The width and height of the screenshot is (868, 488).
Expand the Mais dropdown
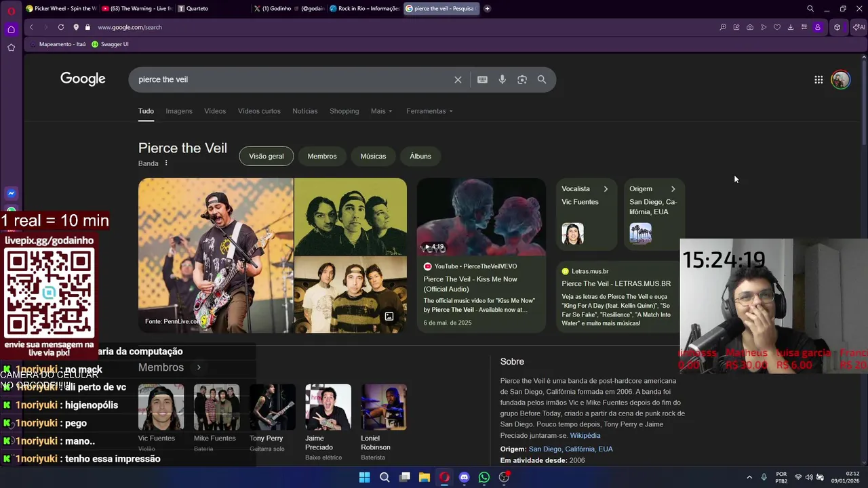coord(381,111)
